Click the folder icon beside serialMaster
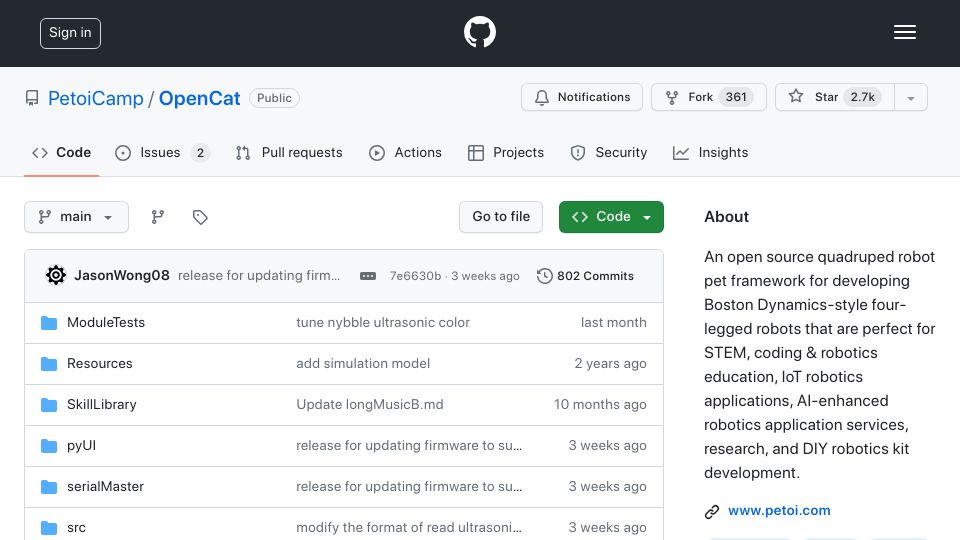 click(x=49, y=487)
